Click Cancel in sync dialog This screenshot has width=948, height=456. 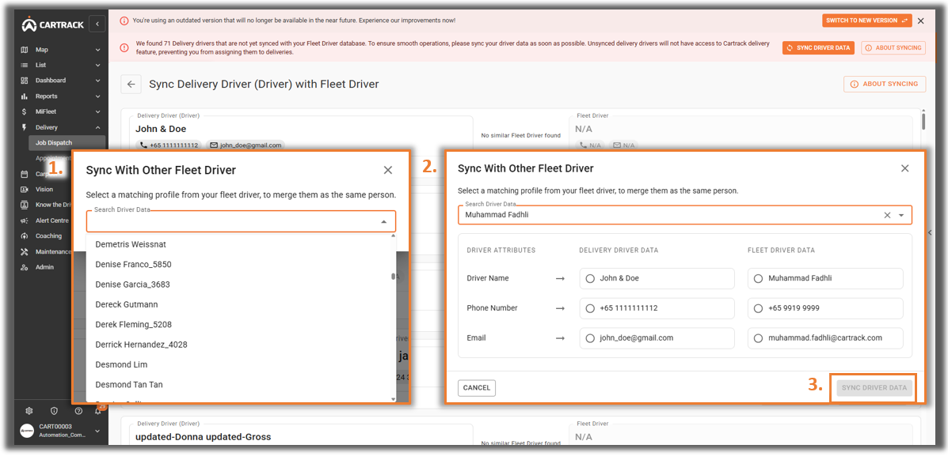(476, 388)
